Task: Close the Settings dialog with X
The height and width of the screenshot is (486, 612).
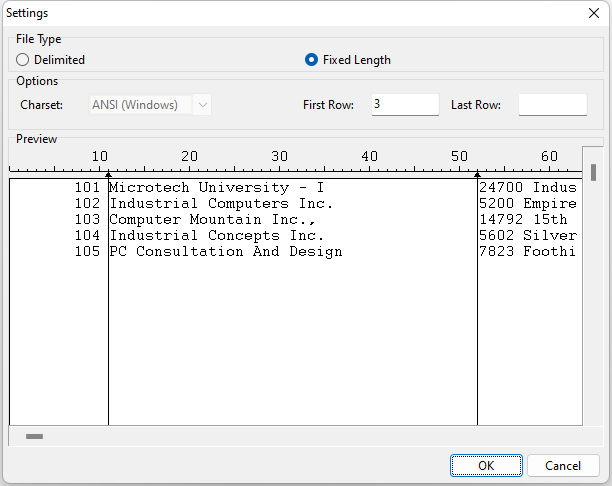Action: (594, 13)
